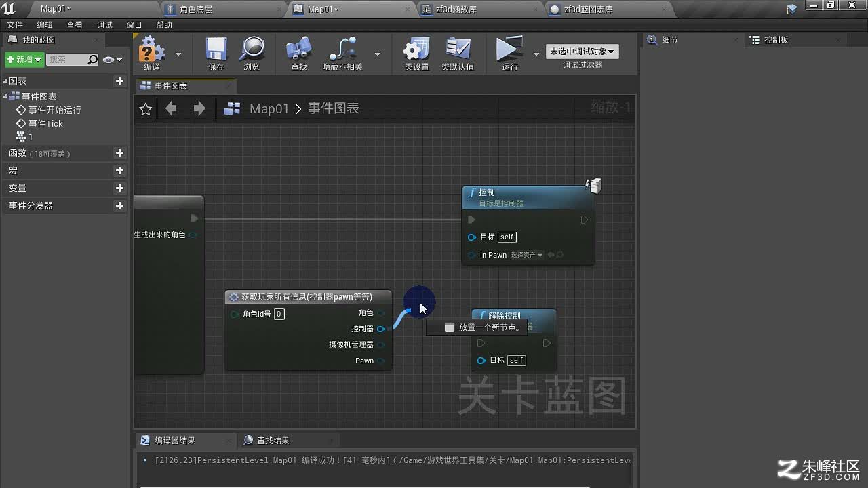Collapse the 图表 section
Viewport: 868px width, 488px height.
point(5,81)
